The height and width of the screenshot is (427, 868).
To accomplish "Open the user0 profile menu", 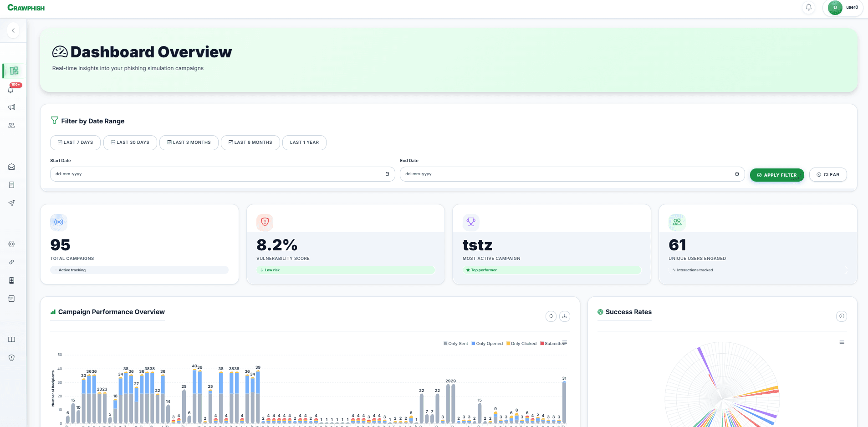I will tap(842, 8).
